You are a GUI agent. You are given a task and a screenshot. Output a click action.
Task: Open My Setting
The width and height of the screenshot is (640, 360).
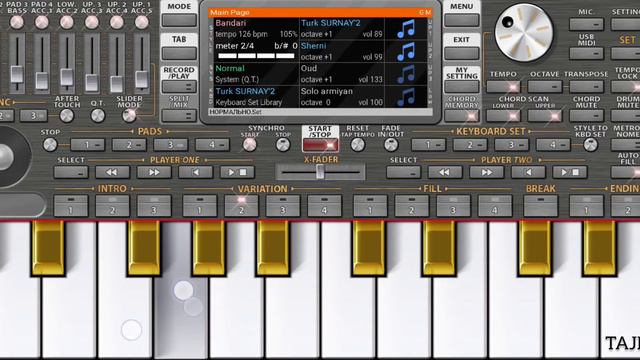[462, 87]
